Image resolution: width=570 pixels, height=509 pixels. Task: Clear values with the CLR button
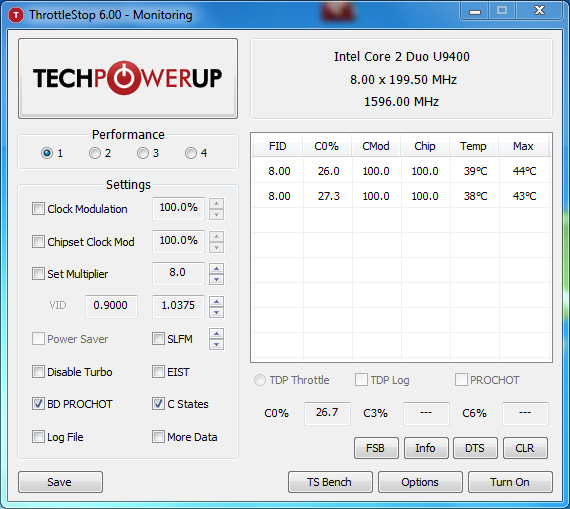(x=525, y=448)
